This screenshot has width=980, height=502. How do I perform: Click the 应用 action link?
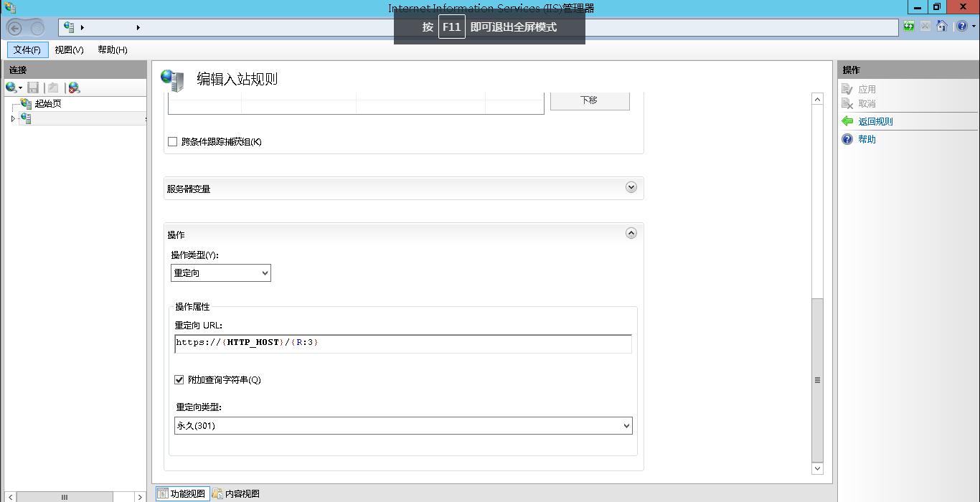(x=867, y=89)
